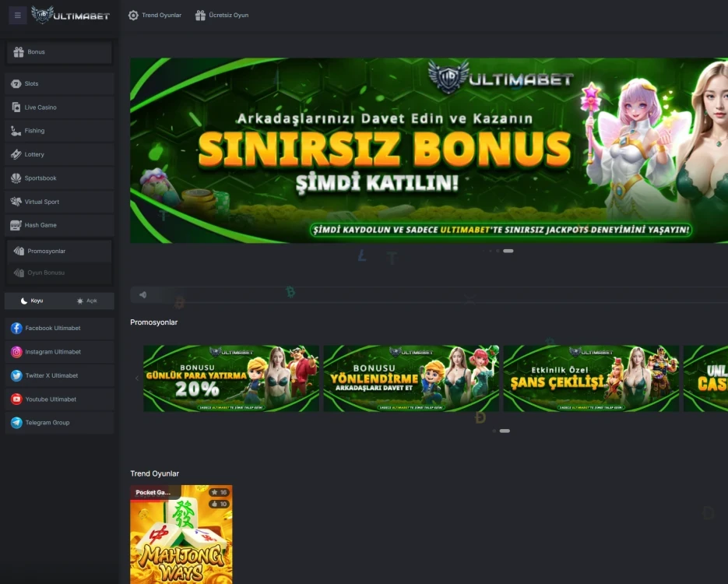The image size is (728, 584).
Task: Click the Promosyonlar section heading
Action: (153, 322)
